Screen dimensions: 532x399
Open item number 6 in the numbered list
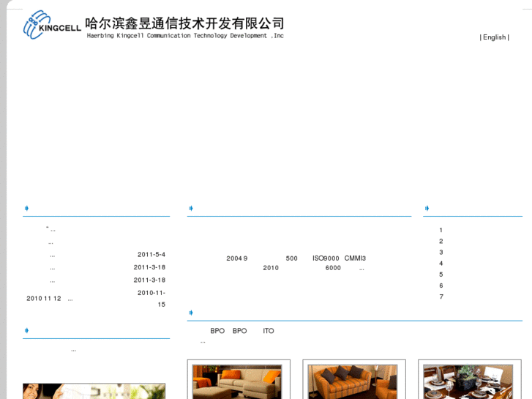(x=441, y=286)
